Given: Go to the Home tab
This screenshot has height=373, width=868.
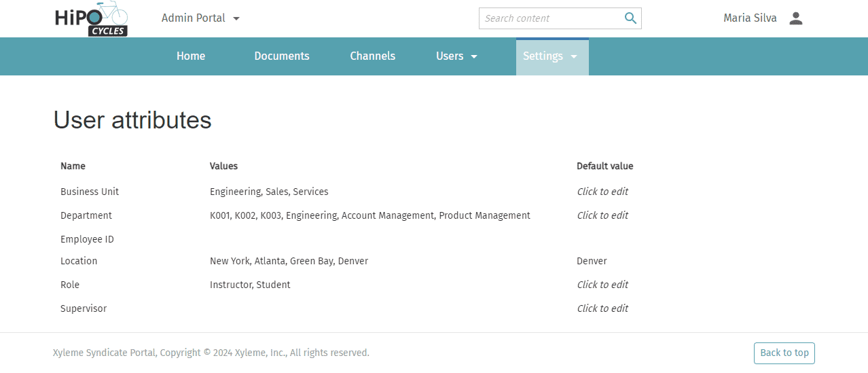Looking at the screenshot, I should [x=191, y=56].
